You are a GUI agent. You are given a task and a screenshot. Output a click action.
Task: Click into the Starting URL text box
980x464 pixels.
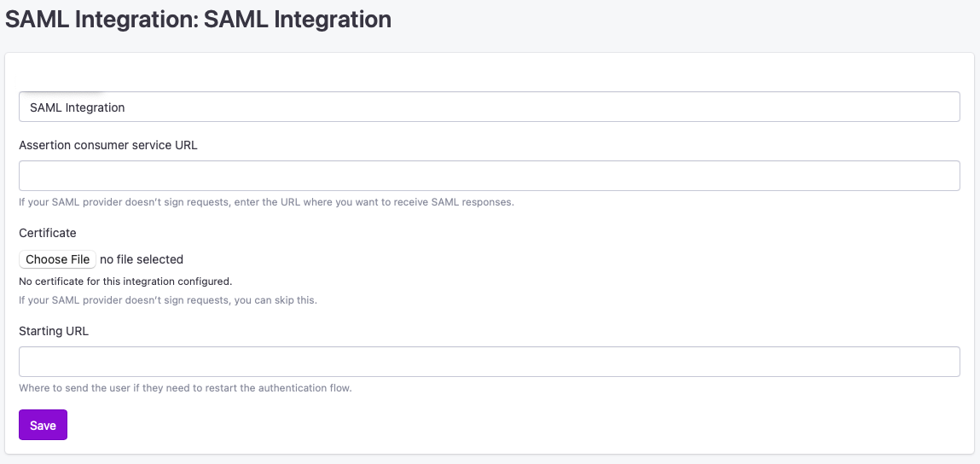490,362
